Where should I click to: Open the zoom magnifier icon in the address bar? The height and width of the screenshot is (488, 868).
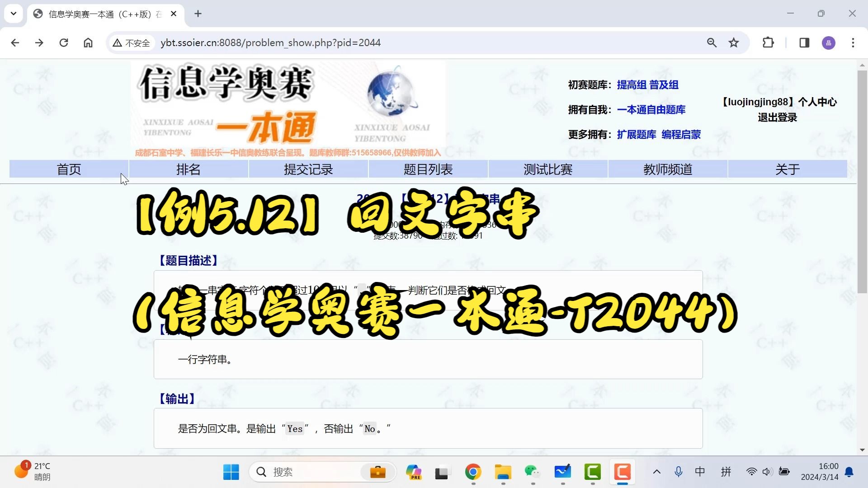(712, 42)
